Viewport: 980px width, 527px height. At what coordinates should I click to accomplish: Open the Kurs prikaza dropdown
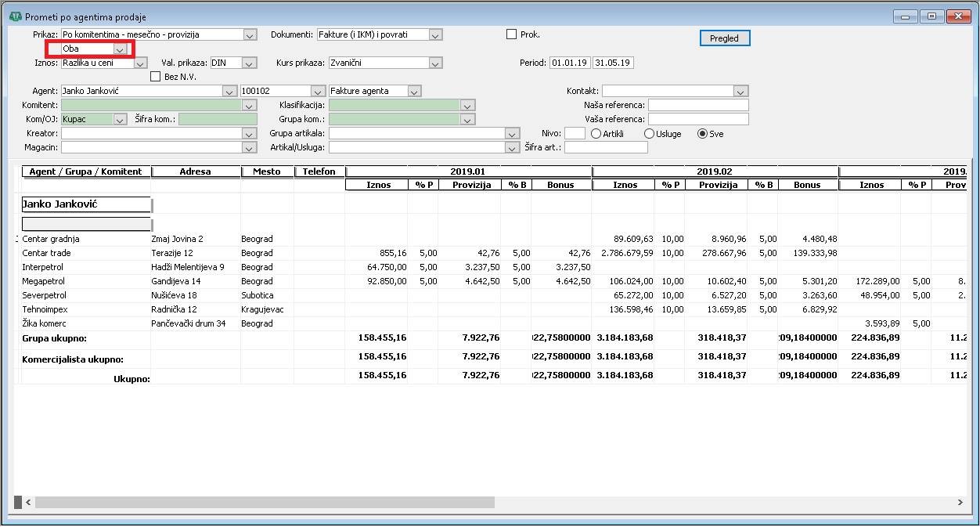(436, 63)
